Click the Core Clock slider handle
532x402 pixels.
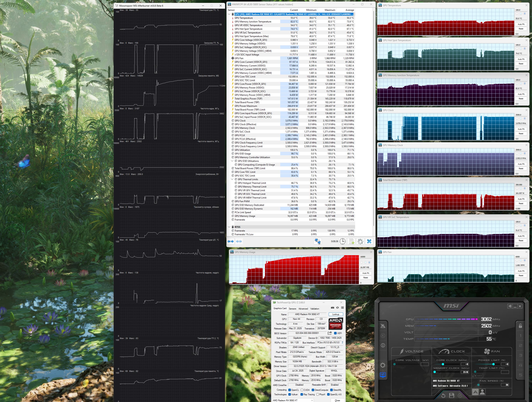pyautogui.click(x=443, y=364)
